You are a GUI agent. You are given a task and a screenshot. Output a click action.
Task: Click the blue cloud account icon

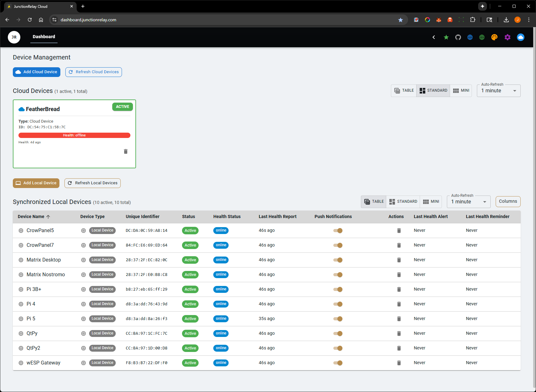[x=521, y=37]
